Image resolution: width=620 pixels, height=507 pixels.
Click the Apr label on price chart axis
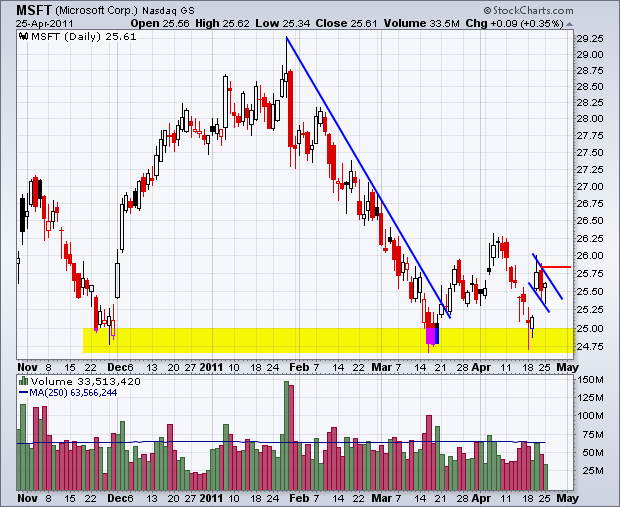481,367
